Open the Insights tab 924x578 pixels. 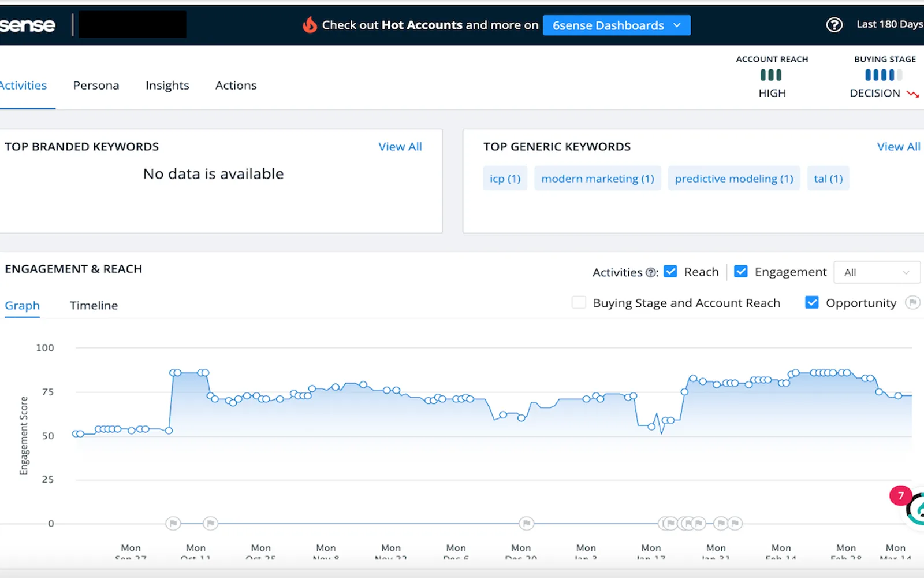tap(167, 86)
